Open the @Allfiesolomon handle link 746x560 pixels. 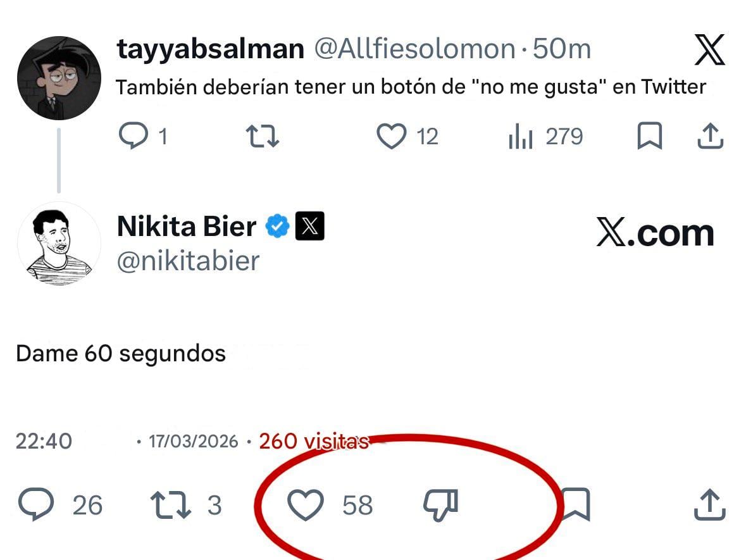(411, 48)
